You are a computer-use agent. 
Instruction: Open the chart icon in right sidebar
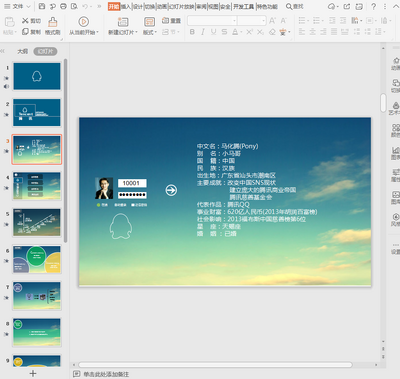[x=396, y=150]
